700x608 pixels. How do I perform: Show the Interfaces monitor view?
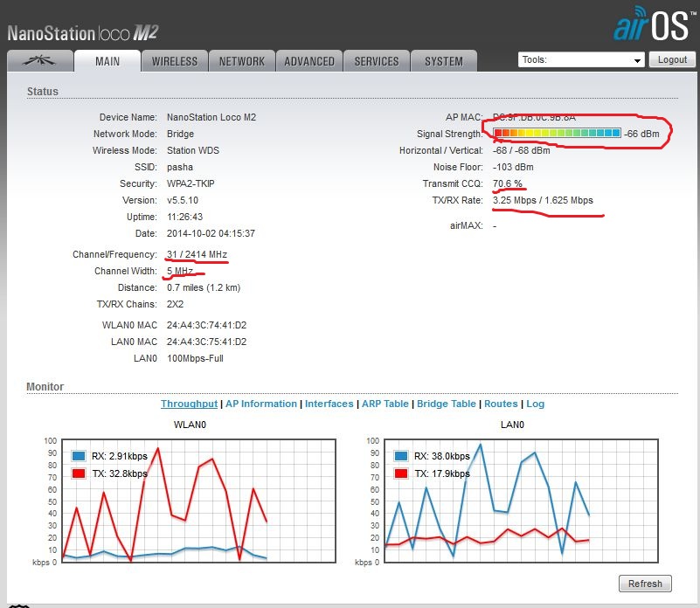tap(329, 404)
